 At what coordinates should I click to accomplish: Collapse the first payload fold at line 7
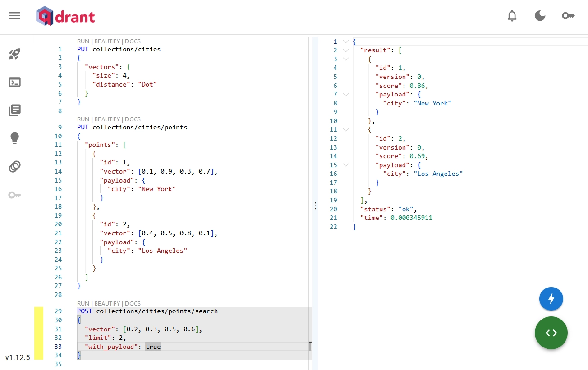[346, 95]
